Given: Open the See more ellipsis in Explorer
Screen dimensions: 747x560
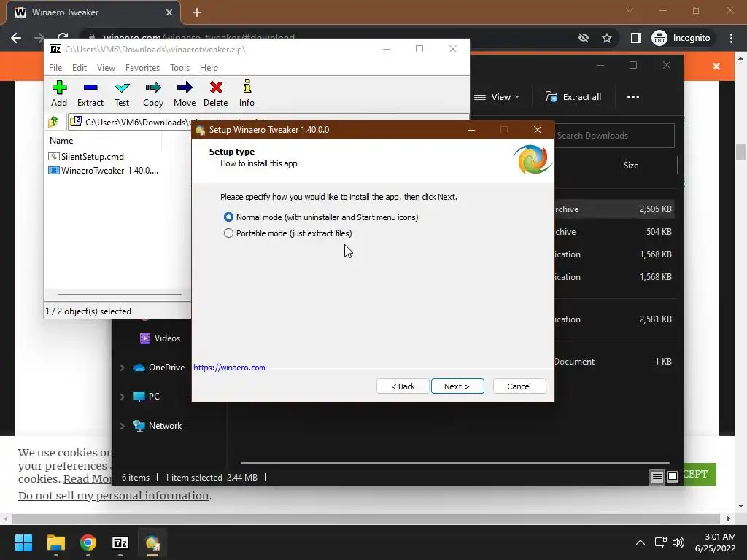Looking at the screenshot, I should 633,97.
